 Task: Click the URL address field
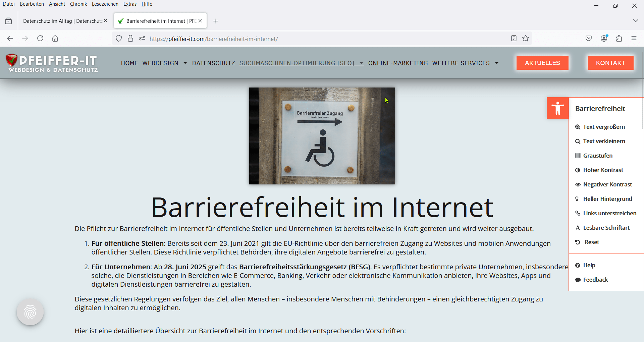302,39
